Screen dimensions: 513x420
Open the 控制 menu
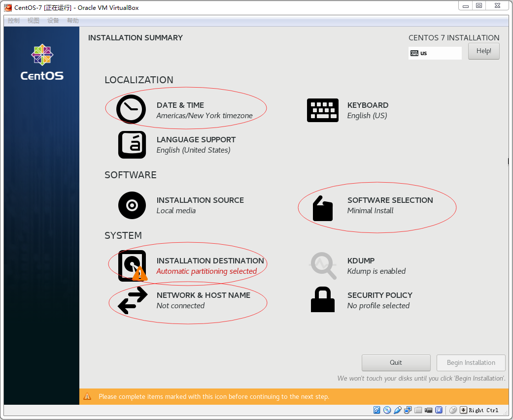tap(14, 20)
